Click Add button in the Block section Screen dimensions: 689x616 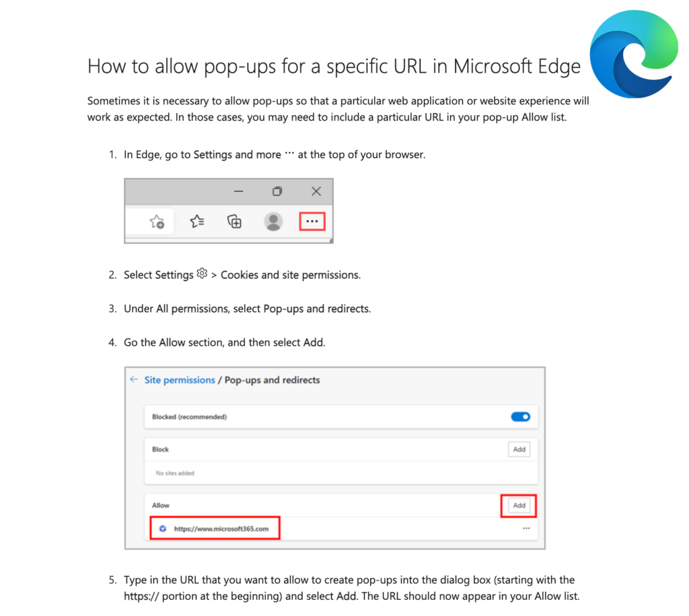(519, 449)
